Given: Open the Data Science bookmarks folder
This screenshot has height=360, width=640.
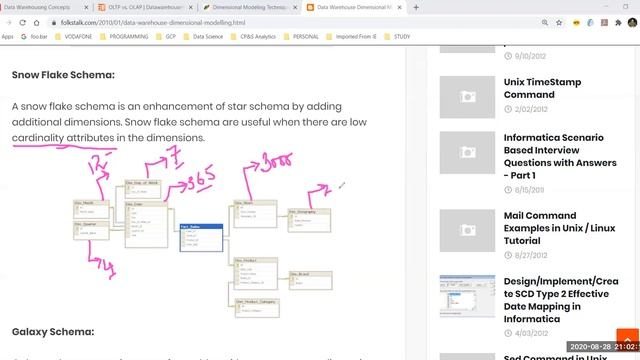Looking at the screenshot, I should click(x=203, y=36).
